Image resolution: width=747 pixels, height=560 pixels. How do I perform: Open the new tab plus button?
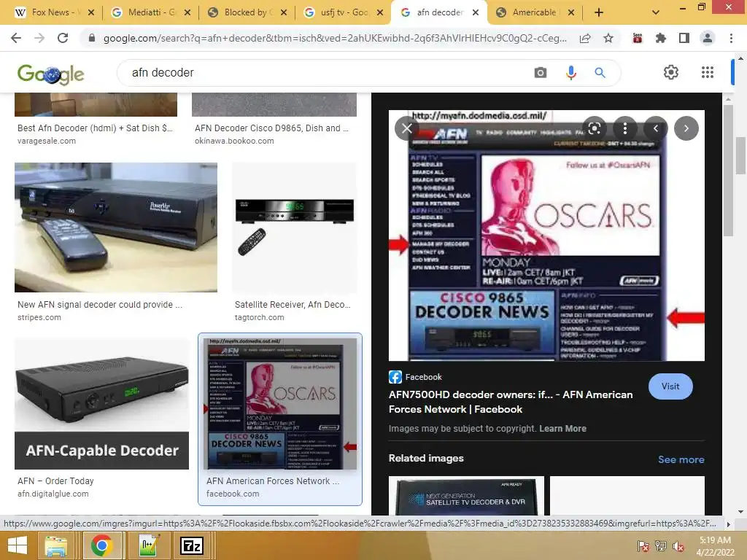click(x=599, y=12)
